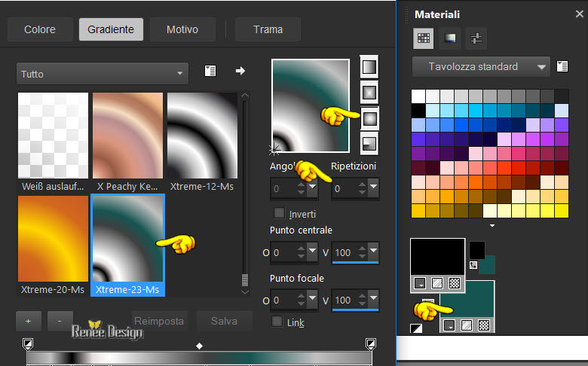Click the gradient list scroll-up arrow
The width and height of the screenshot is (588, 366).
pyautogui.click(x=245, y=96)
